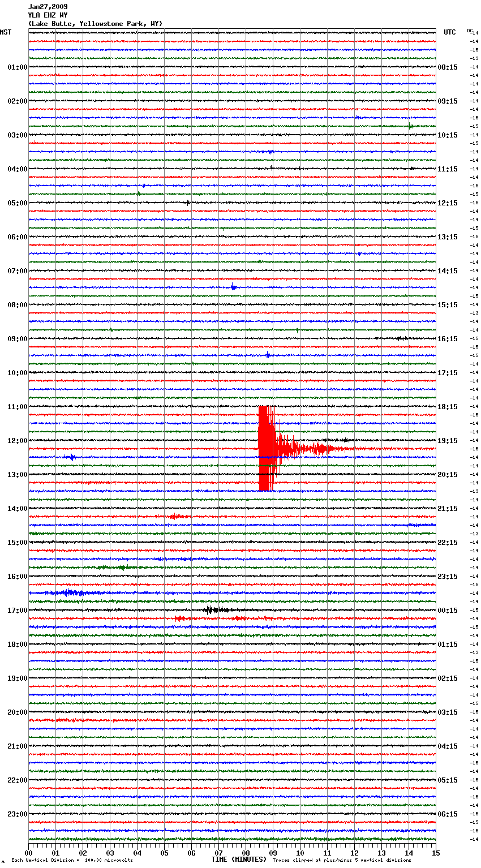Click the 11:15 UTC time label
Image resolution: width=481 pixels, height=868 pixels.
(448, 169)
